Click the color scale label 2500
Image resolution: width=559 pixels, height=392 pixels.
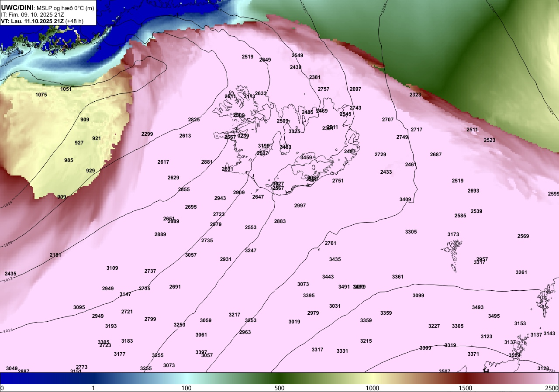tap(552, 388)
